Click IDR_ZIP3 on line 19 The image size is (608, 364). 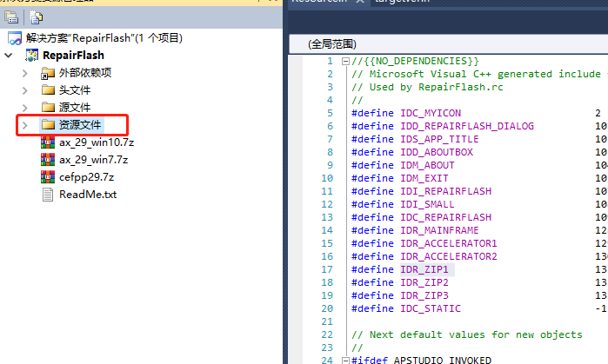click(x=424, y=295)
